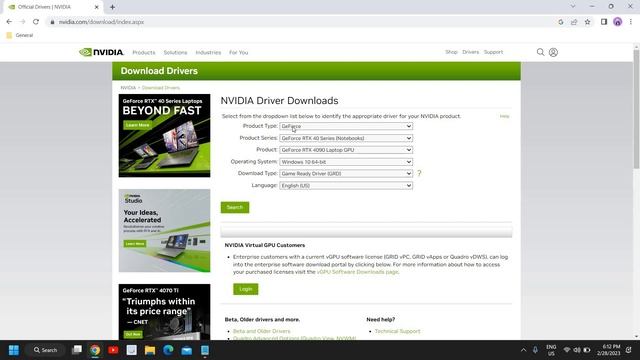Image resolution: width=640 pixels, height=360 pixels.
Task: Click Learn More on the NVIDIA Studio ad
Action: pyautogui.click(x=135, y=244)
